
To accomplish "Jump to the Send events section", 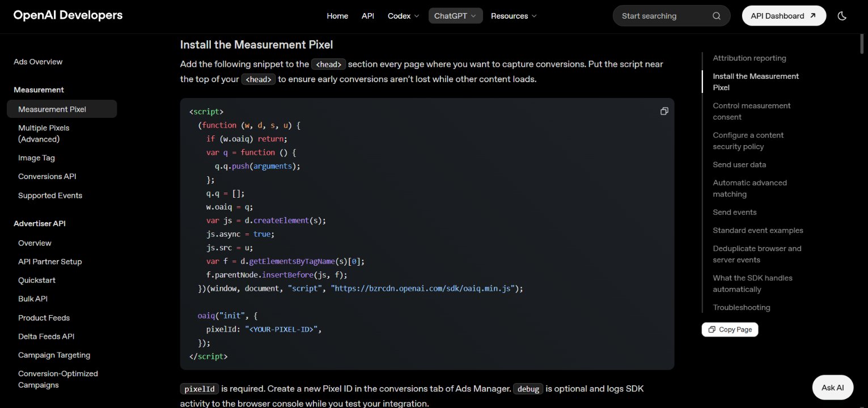I will 735,212.
